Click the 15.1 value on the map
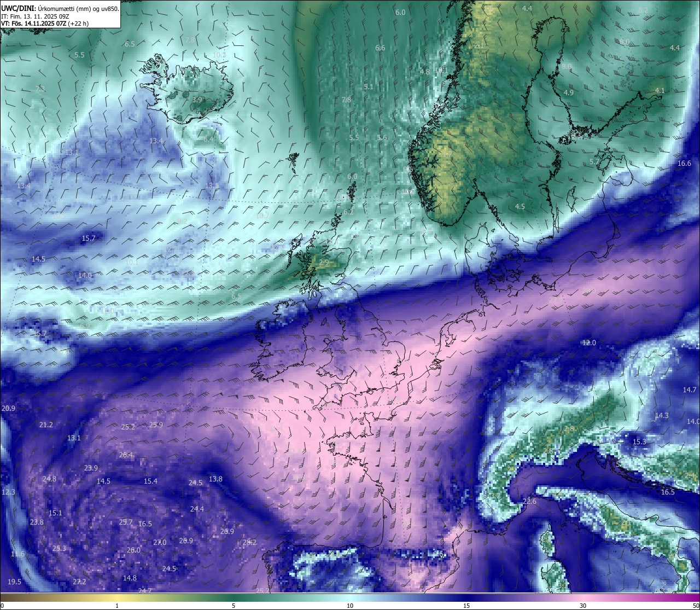This screenshot has width=700, height=610. pos(55,513)
